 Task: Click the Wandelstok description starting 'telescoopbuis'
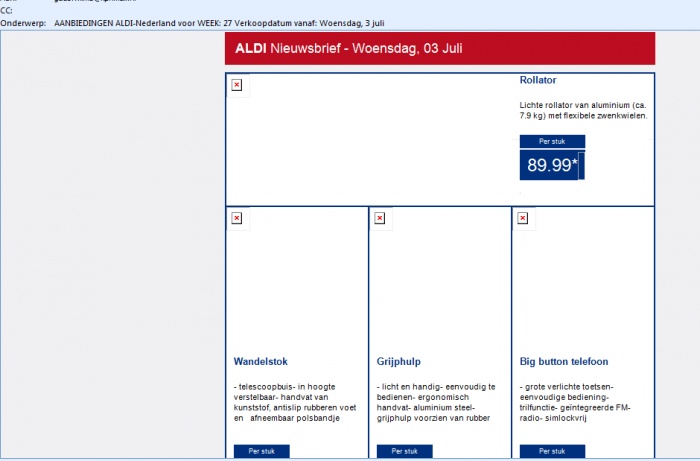coord(295,403)
